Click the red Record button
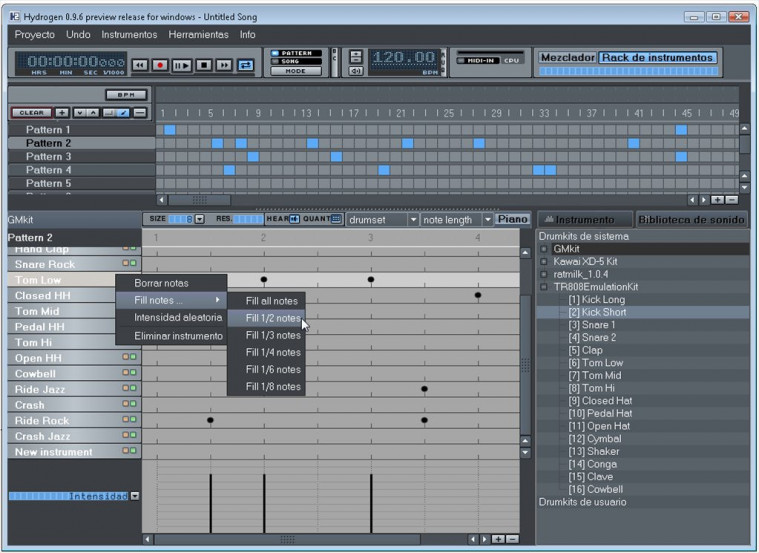The image size is (759, 553). tap(160, 65)
